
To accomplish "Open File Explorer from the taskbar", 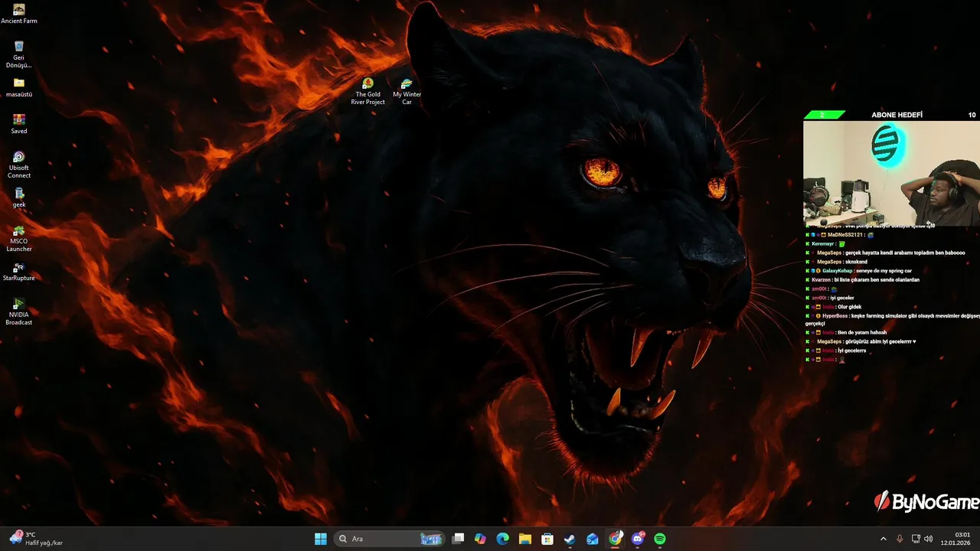I will click(x=525, y=539).
